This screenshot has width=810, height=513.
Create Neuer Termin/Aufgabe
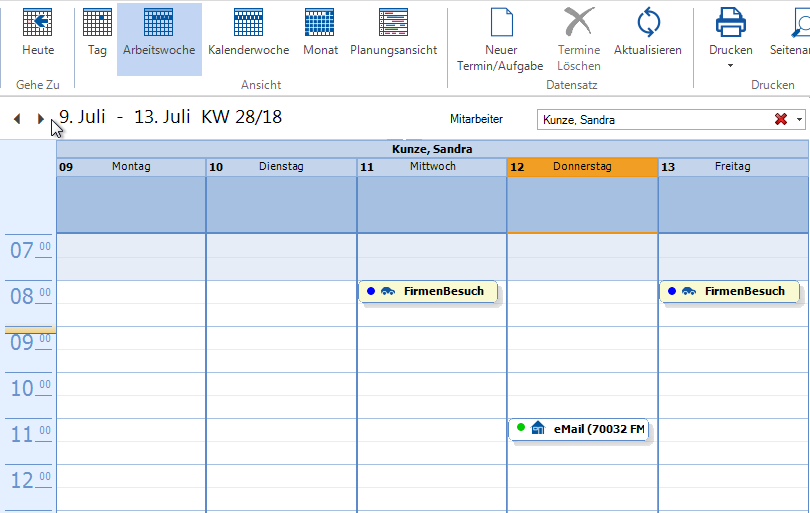pos(500,40)
